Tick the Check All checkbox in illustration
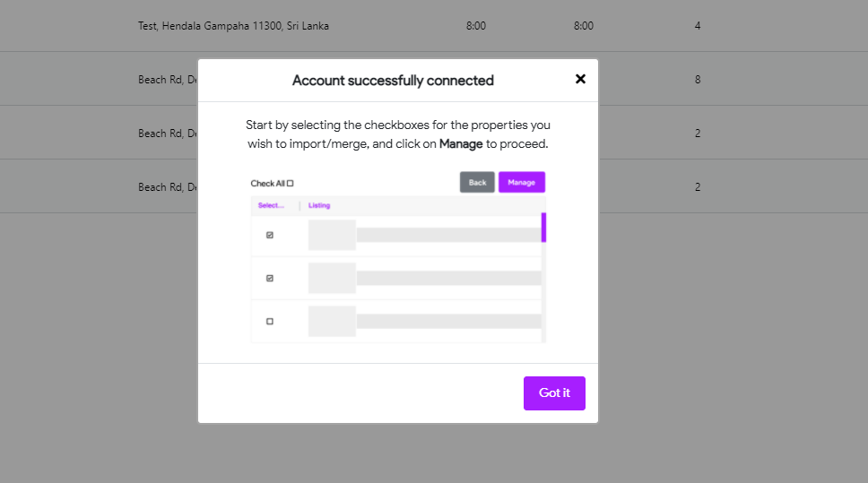This screenshot has width=868, height=483. click(x=290, y=183)
